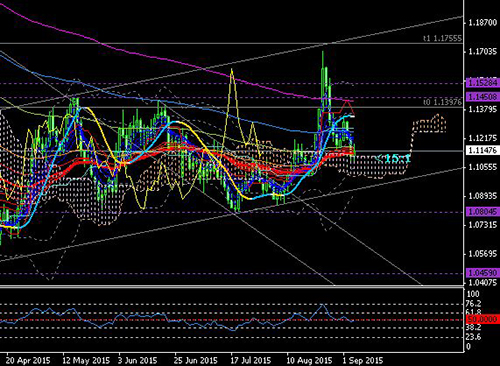Click the 76.2 indicator level label
Screen dimensions: 500x366
tap(473, 304)
